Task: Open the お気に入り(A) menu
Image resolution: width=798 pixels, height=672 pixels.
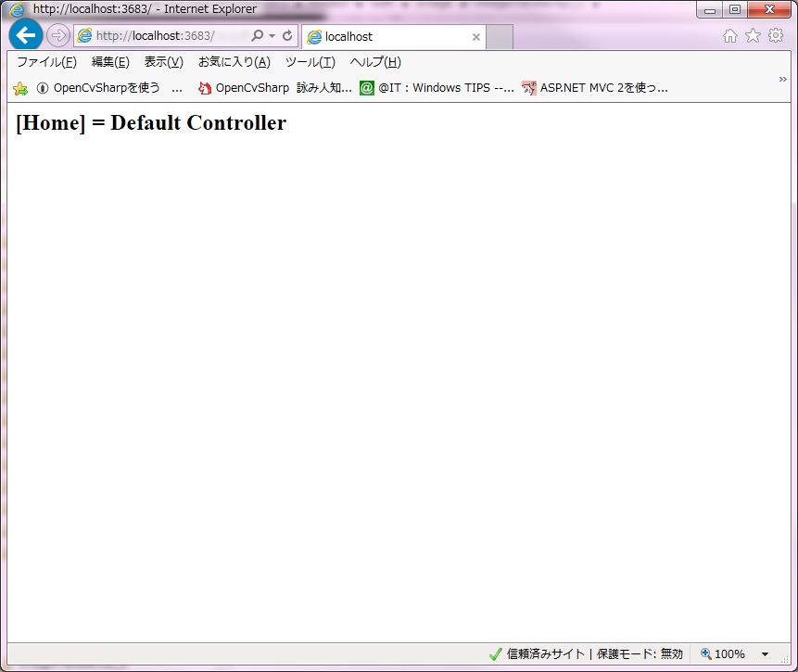Action: click(x=234, y=62)
